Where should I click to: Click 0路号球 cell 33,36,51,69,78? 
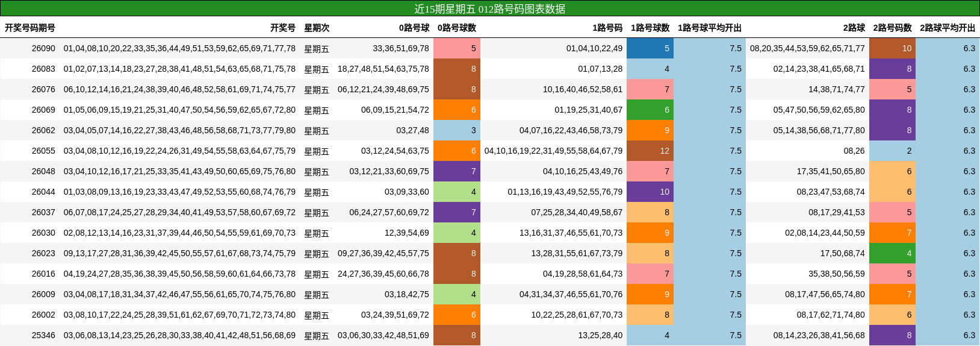(x=401, y=48)
